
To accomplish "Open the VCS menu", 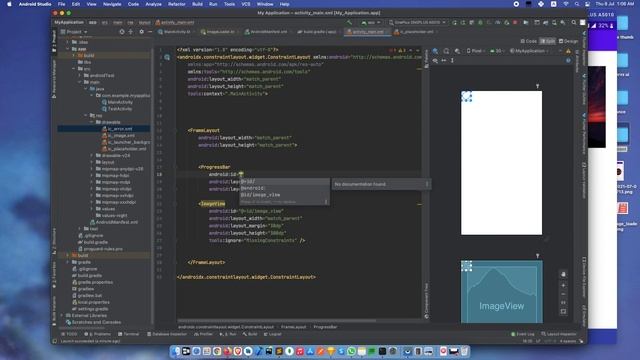I will 246,4.
